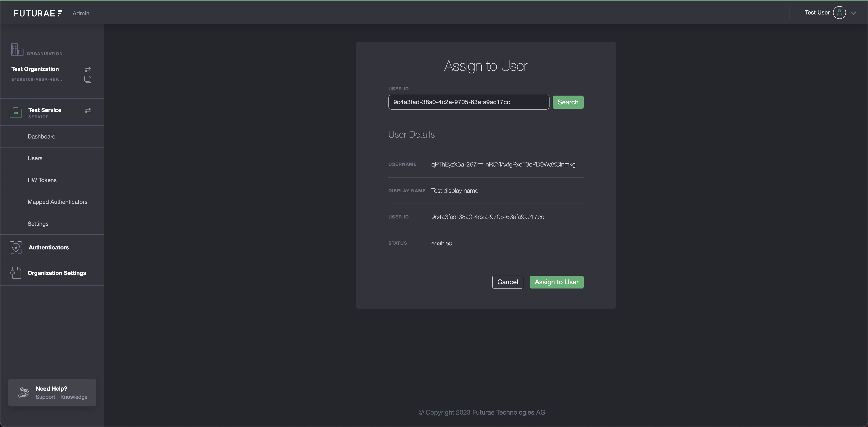Click the Test User name in header

point(817,12)
